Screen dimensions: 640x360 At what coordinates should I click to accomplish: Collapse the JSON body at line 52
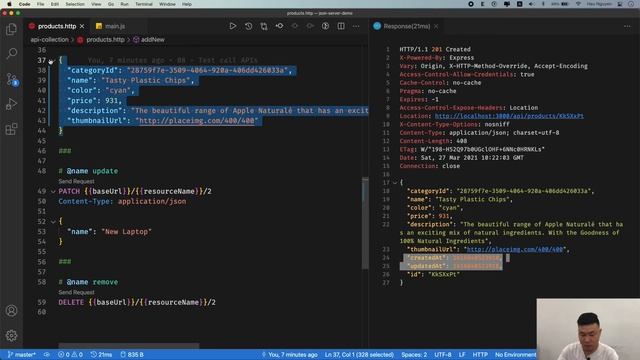coord(53,222)
